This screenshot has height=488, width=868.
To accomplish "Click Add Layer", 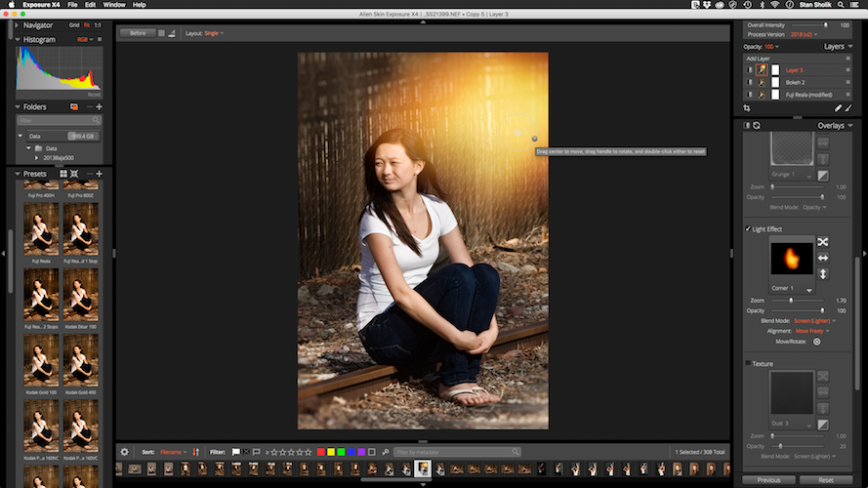I will pyautogui.click(x=758, y=59).
